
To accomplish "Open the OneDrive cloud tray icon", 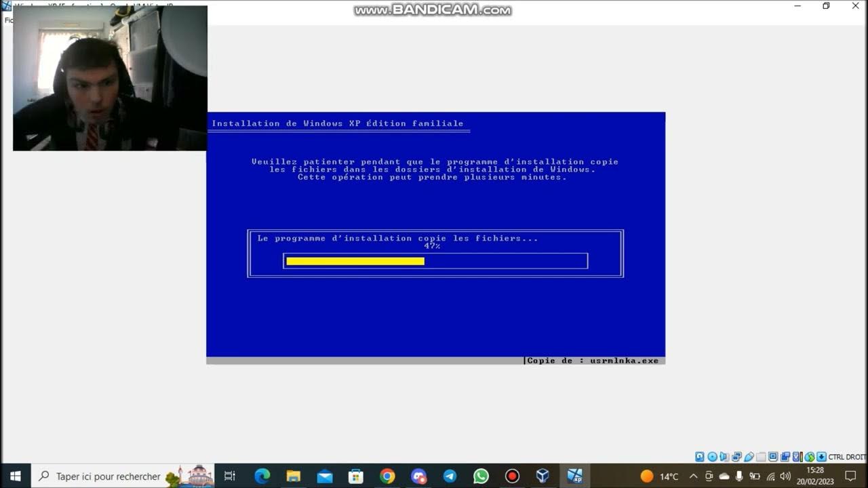I will pyautogui.click(x=724, y=476).
